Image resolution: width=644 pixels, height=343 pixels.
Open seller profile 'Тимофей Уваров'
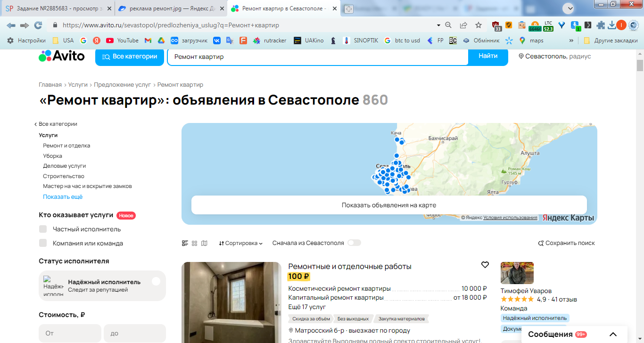coord(526,291)
